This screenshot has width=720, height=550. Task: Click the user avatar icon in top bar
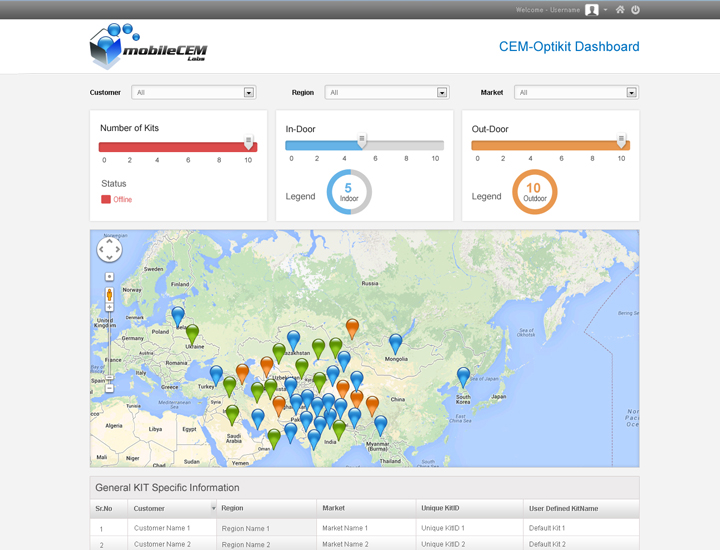click(591, 10)
